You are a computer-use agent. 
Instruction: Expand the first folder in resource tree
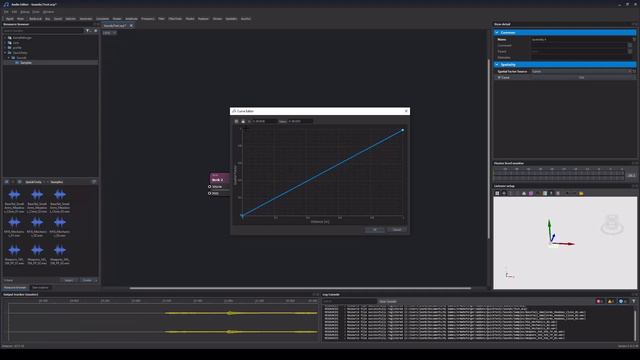pos(5,38)
